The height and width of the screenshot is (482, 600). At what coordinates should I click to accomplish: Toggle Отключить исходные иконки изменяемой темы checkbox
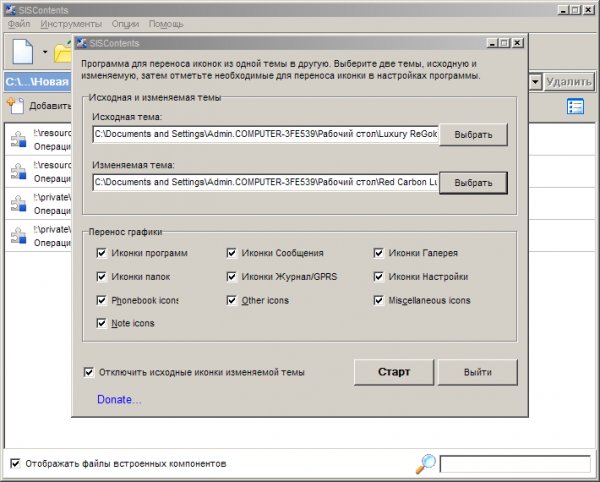(x=89, y=372)
